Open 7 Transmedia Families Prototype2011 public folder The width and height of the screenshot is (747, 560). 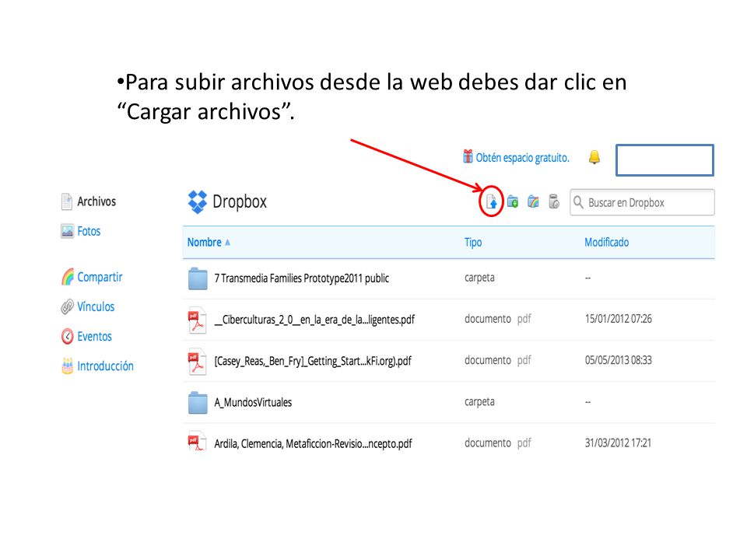point(302,278)
